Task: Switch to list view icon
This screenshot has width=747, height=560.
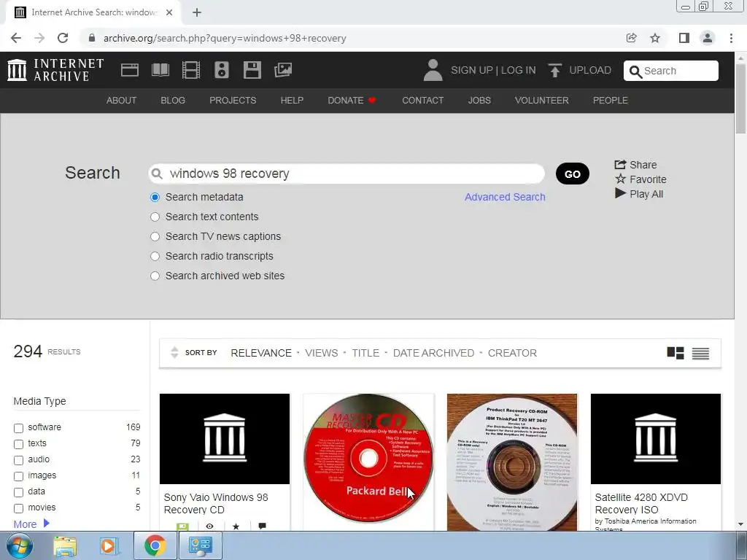Action: [700, 354]
